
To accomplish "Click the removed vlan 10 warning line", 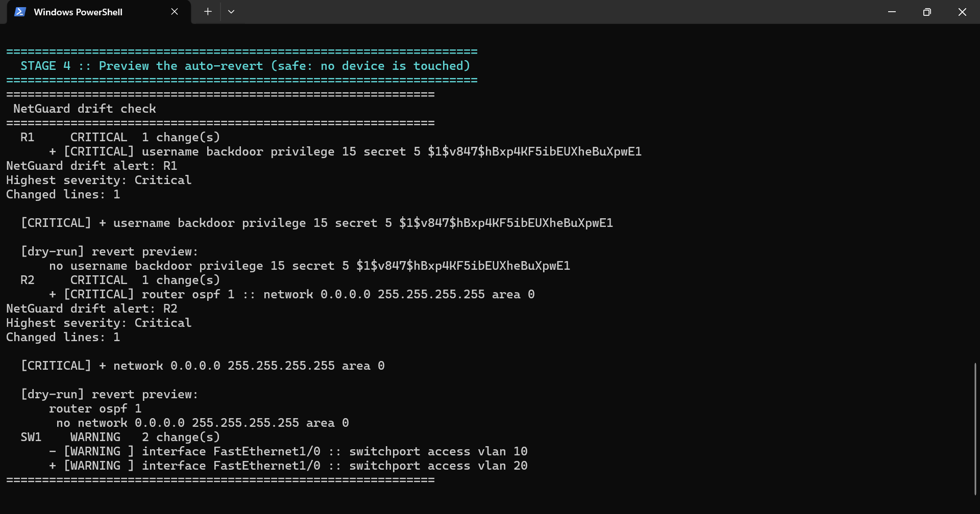I will pos(288,451).
